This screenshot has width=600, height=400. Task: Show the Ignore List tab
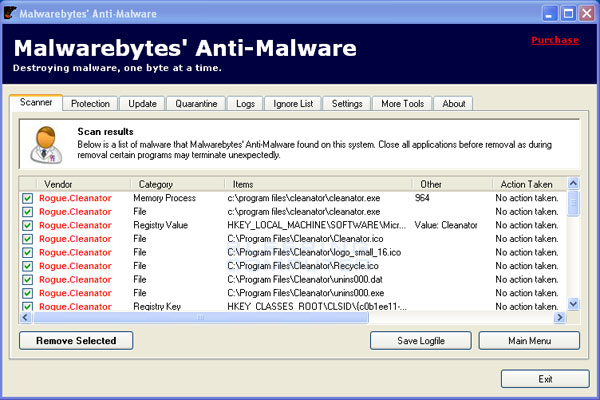293,104
